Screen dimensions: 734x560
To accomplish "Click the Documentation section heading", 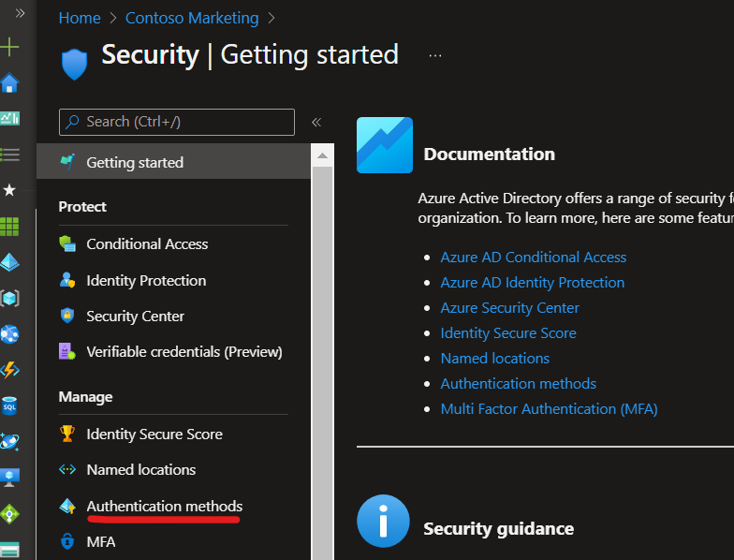I will 489,154.
